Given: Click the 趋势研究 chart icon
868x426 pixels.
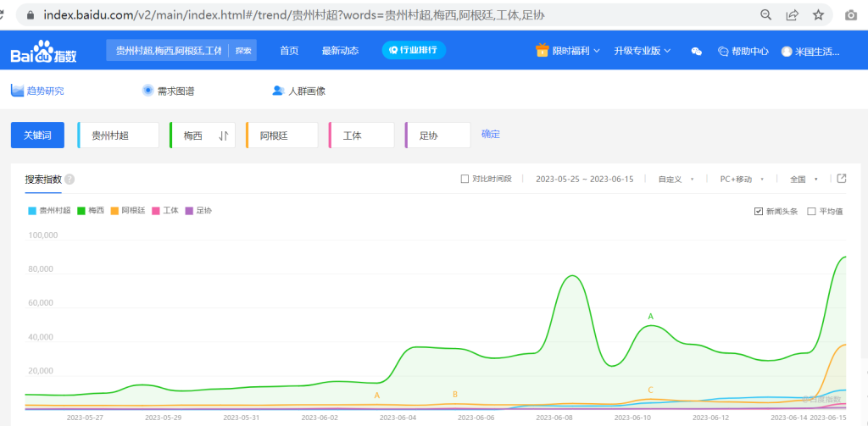Looking at the screenshot, I should click(17, 90).
